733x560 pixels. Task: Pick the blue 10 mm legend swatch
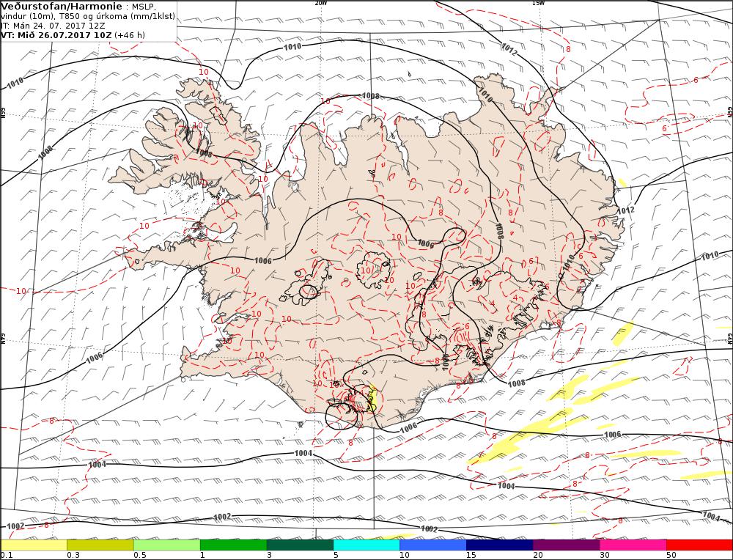pyautogui.click(x=433, y=545)
